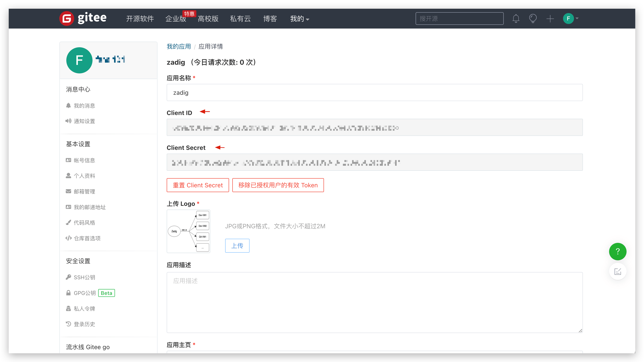
Task: Click the lightbulb suggestions icon
Action: coord(533,19)
